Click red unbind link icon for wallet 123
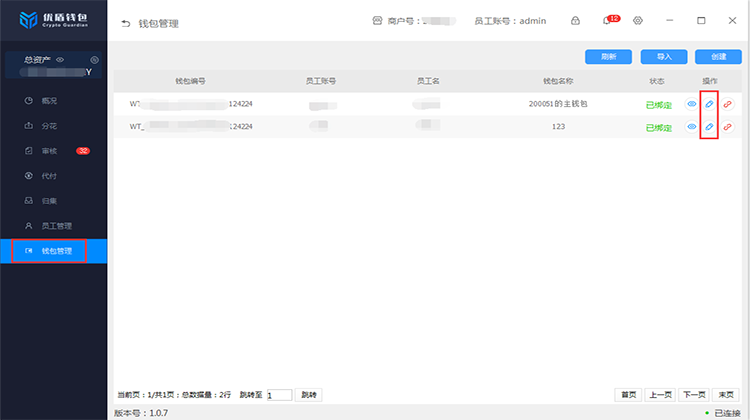Screen dimensions: 750x420 (x=727, y=127)
